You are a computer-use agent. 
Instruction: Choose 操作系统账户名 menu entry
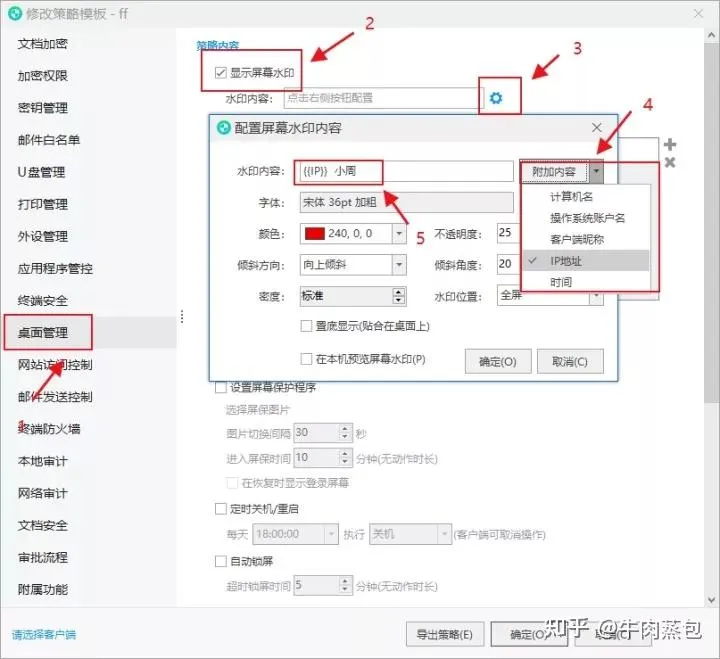(x=586, y=218)
